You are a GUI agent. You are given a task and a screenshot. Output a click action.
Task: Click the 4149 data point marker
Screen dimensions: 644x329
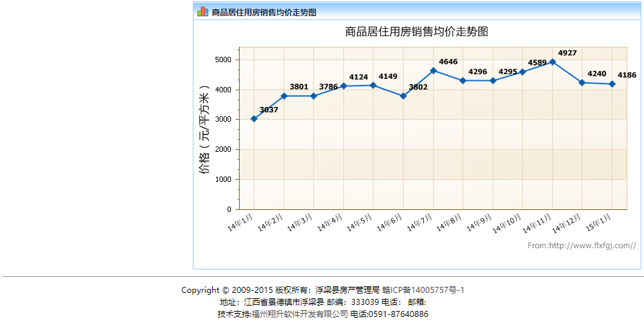pyautogui.click(x=373, y=85)
